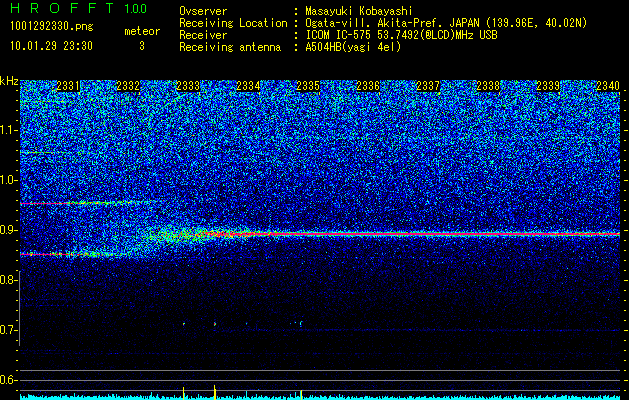Image resolution: width=629 pixels, height=400 pixels.
Task: Click the 2333 time marker
Action: coord(188,86)
